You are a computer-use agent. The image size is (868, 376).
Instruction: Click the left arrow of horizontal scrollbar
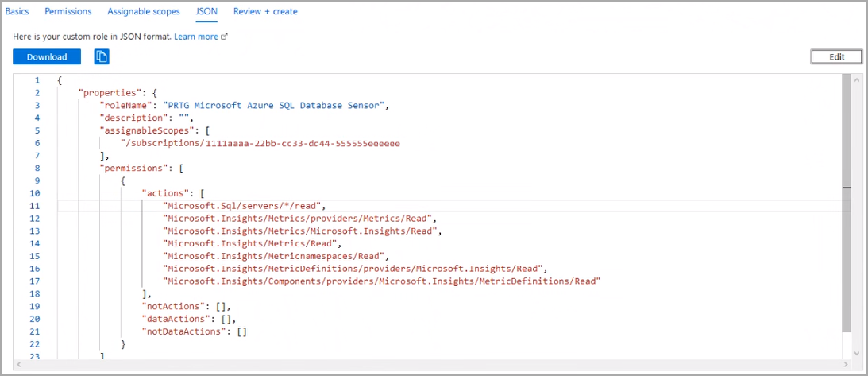[18, 364]
